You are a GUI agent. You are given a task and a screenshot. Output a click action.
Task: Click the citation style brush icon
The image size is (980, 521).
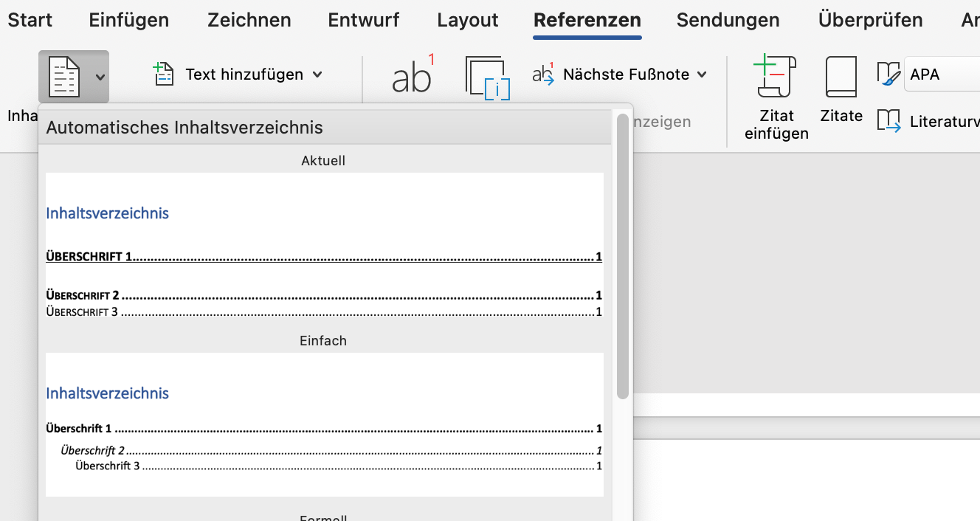click(888, 74)
